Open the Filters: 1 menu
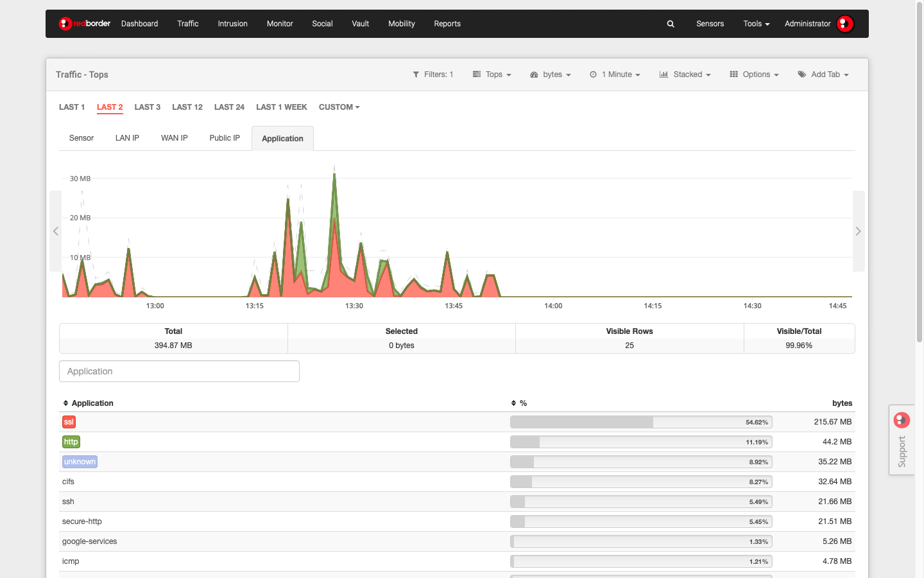Image resolution: width=924 pixels, height=578 pixels. click(x=433, y=74)
